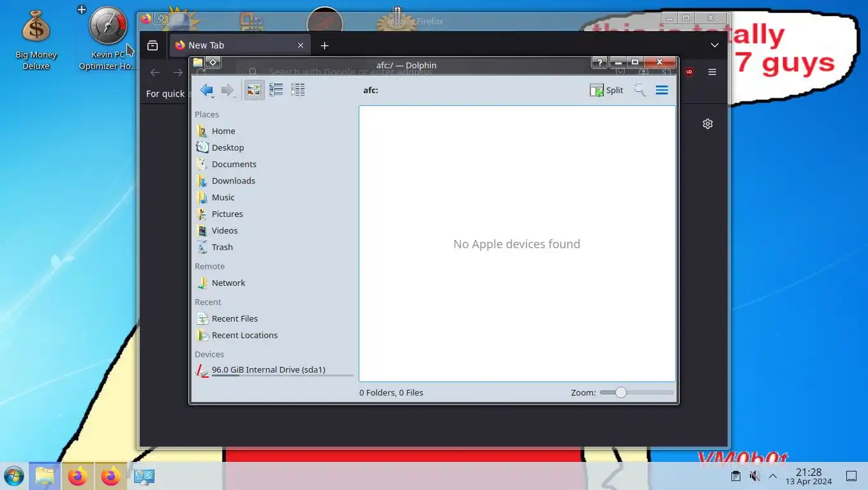Go forward with Dolphin's grey Forward arrow
Image resolution: width=868 pixels, height=490 pixels.
click(x=228, y=91)
